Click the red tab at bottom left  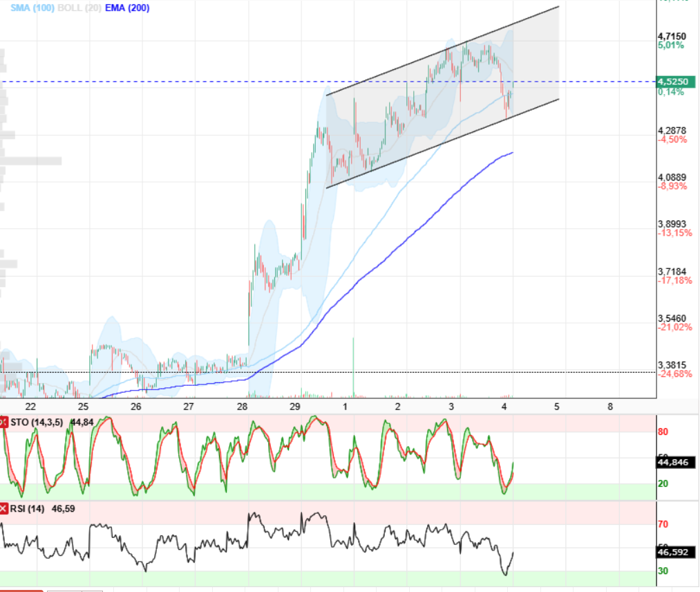click(21, 590)
